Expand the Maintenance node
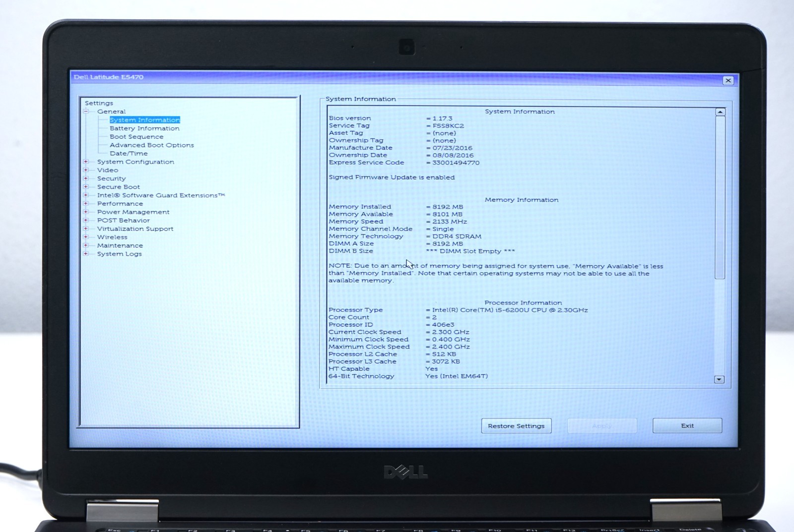This screenshot has height=532, width=794. 86,245
